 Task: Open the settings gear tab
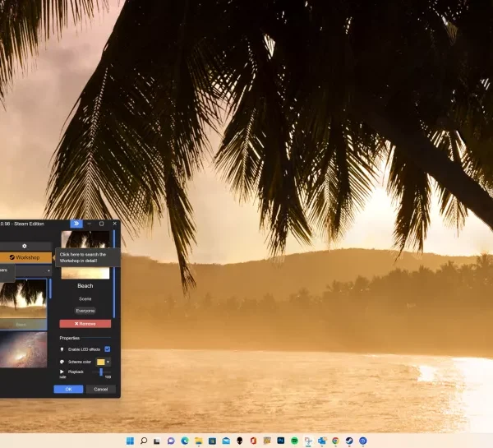(25, 245)
